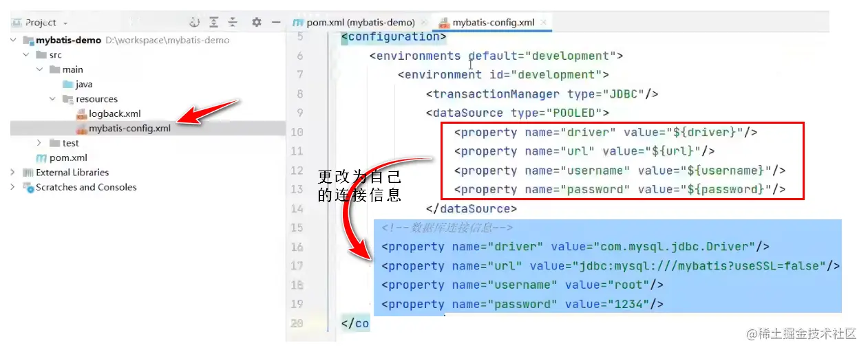Screen dimensions: 868x352
Task: Click line number 10 in the gutter
Action: [297, 132]
